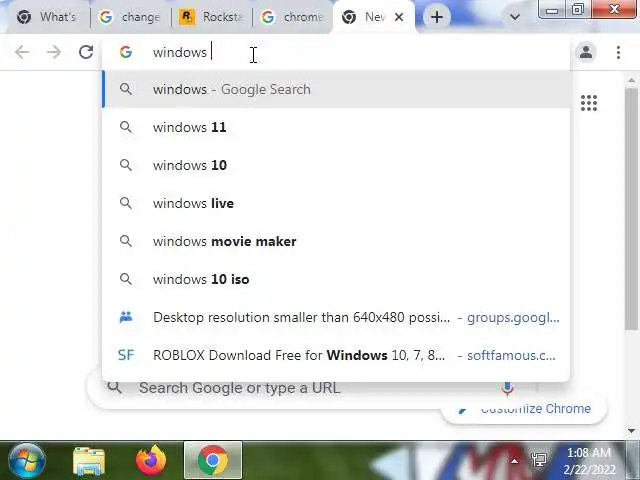
Task: Show hidden system tray icons
Action: click(514, 461)
